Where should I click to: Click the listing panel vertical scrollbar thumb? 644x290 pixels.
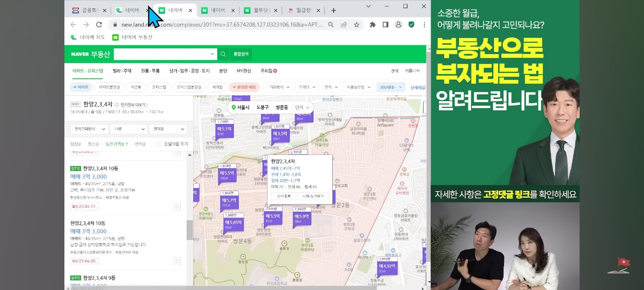pos(190,230)
